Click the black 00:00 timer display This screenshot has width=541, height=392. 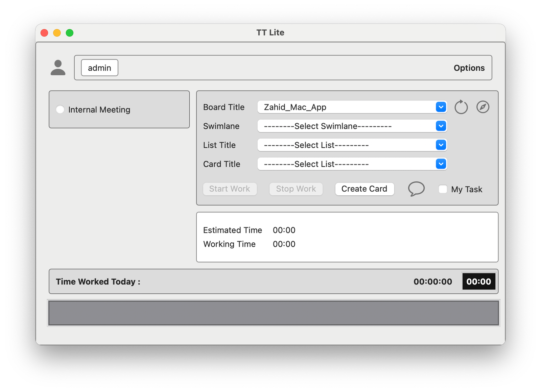[x=478, y=281]
